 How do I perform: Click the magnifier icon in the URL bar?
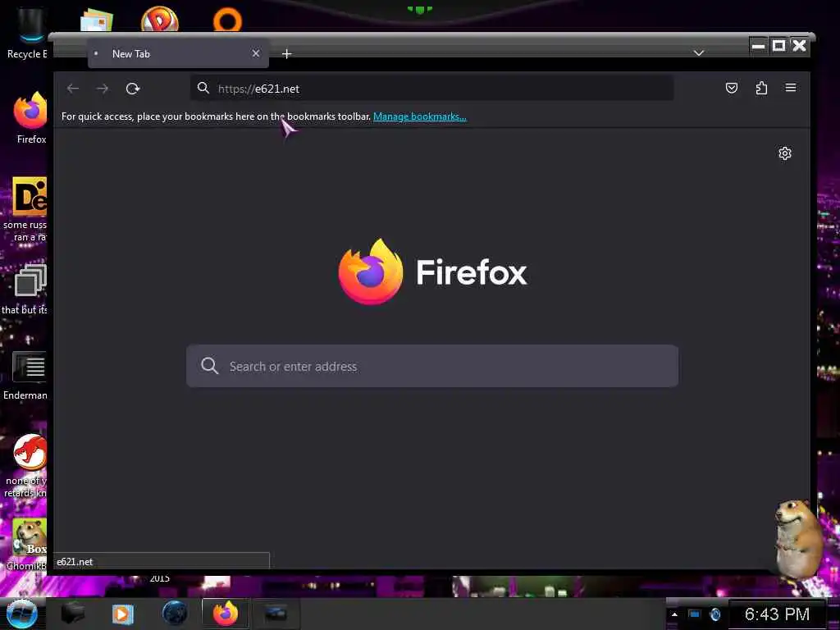click(203, 88)
